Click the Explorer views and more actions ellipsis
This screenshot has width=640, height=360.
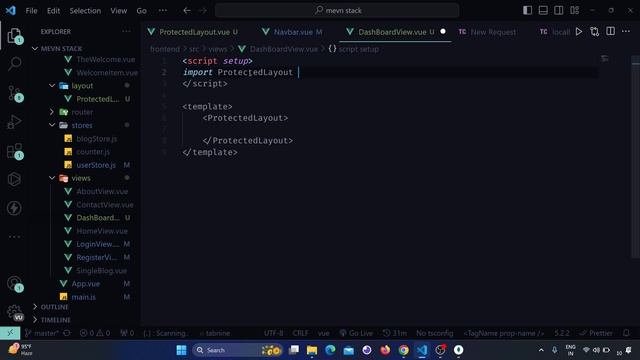coord(126,31)
